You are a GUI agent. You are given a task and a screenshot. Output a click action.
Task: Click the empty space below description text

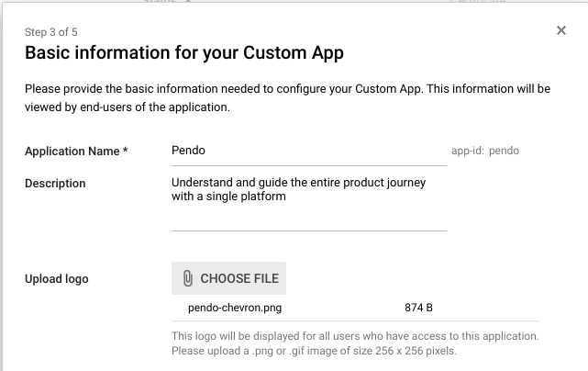309,217
